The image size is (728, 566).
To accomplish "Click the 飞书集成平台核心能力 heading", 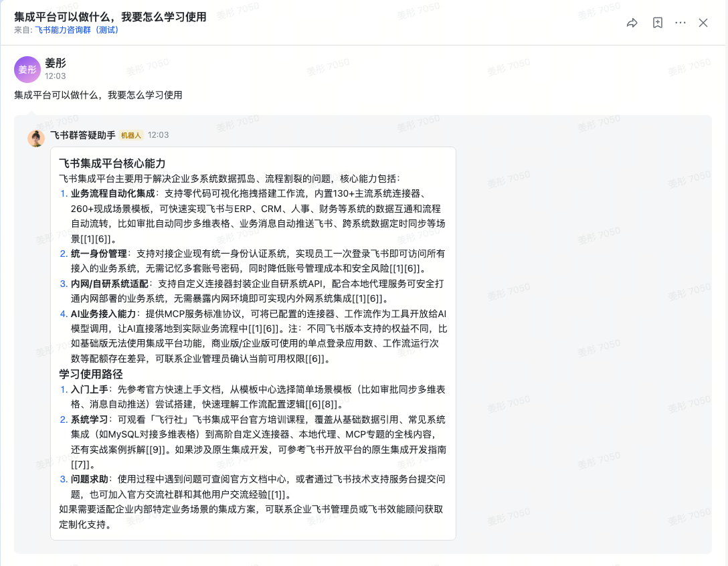I will point(112,163).
